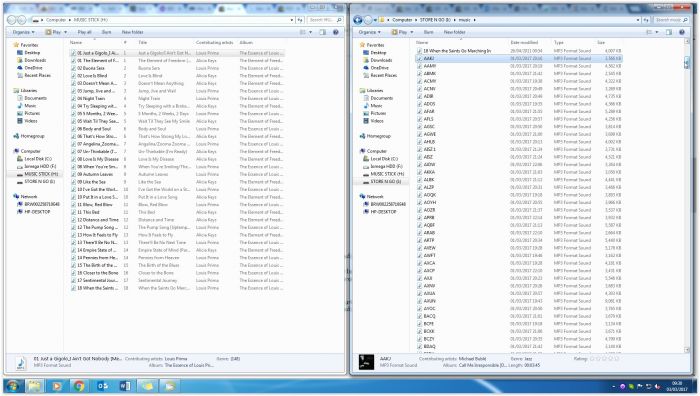This screenshot has height=396, width=700.
Task: Open the Organize dropdown in left window
Action: 23,32
